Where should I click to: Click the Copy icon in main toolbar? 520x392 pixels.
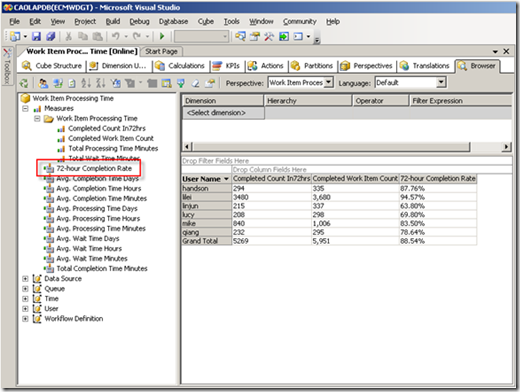point(82,36)
